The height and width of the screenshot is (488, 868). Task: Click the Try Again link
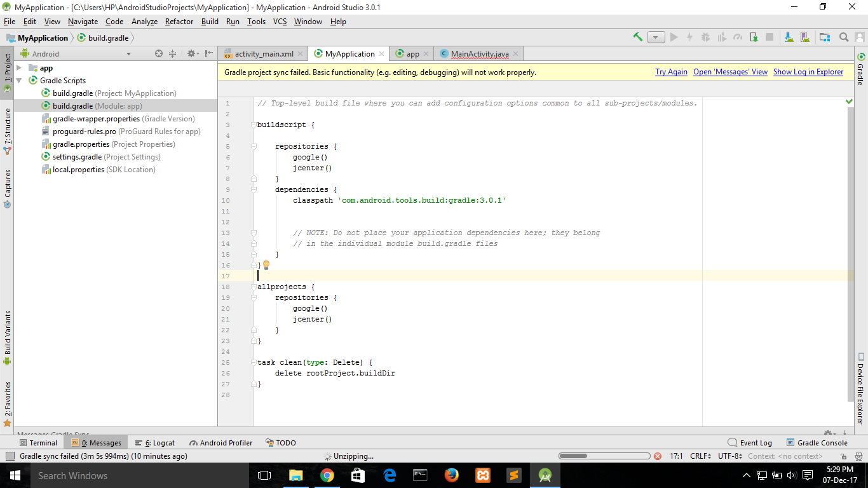671,72
